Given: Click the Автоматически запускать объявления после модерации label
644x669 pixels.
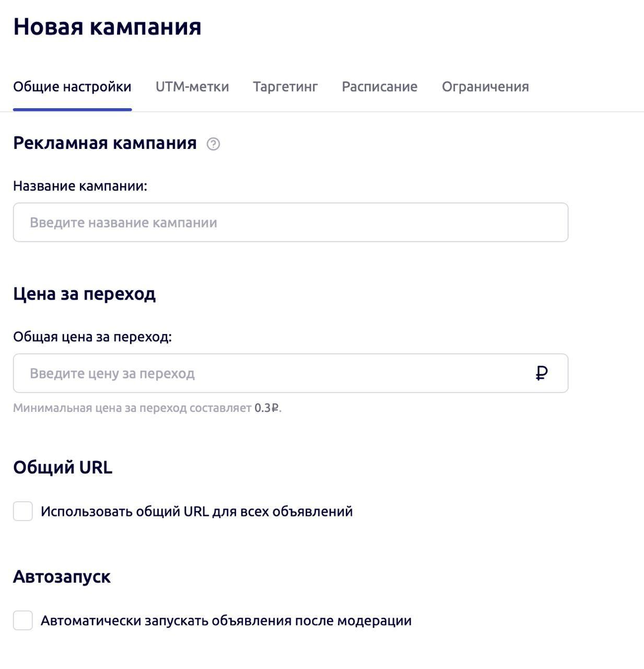Looking at the screenshot, I should [x=226, y=621].
